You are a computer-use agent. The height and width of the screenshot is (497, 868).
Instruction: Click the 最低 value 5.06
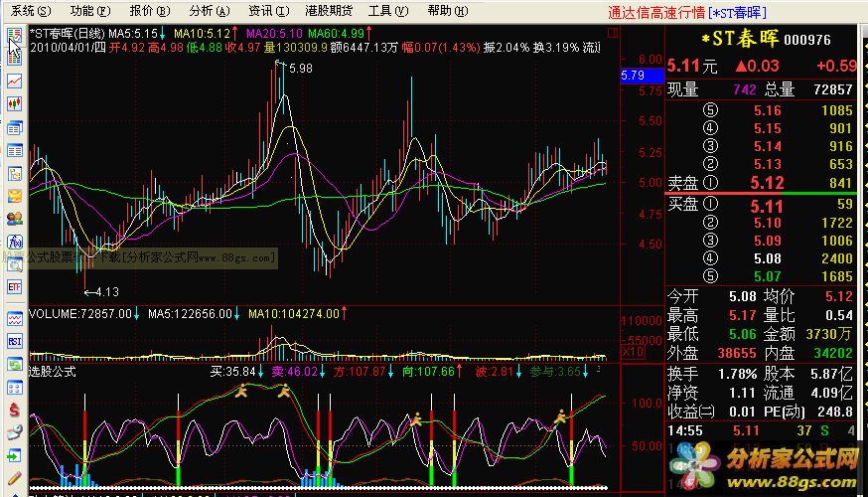[742, 334]
